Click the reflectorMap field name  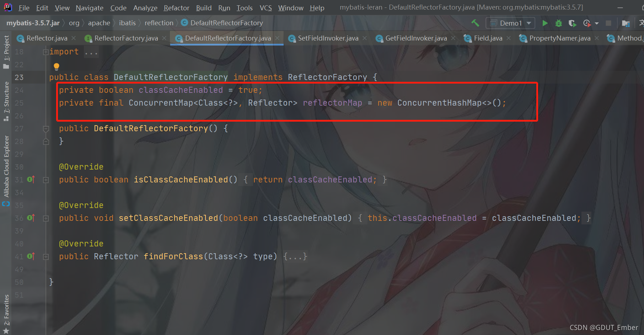[332, 103]
